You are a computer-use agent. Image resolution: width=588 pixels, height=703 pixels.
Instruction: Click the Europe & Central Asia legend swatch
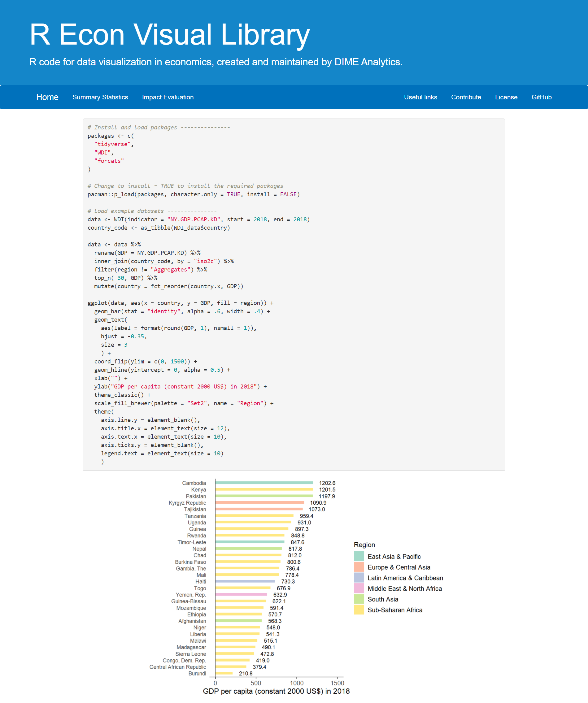[359, 567]
